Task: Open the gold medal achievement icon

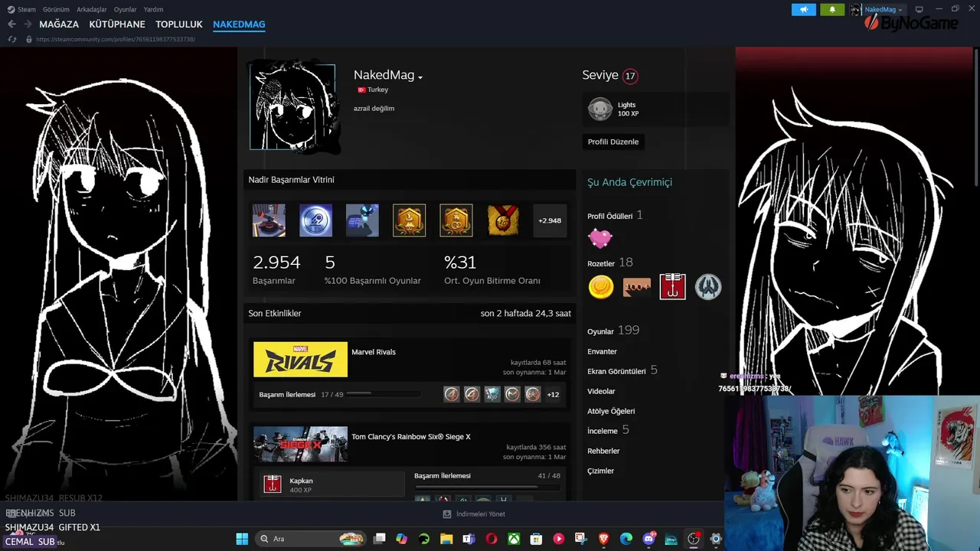Action: pyautogui.click(x=503, y=220)
